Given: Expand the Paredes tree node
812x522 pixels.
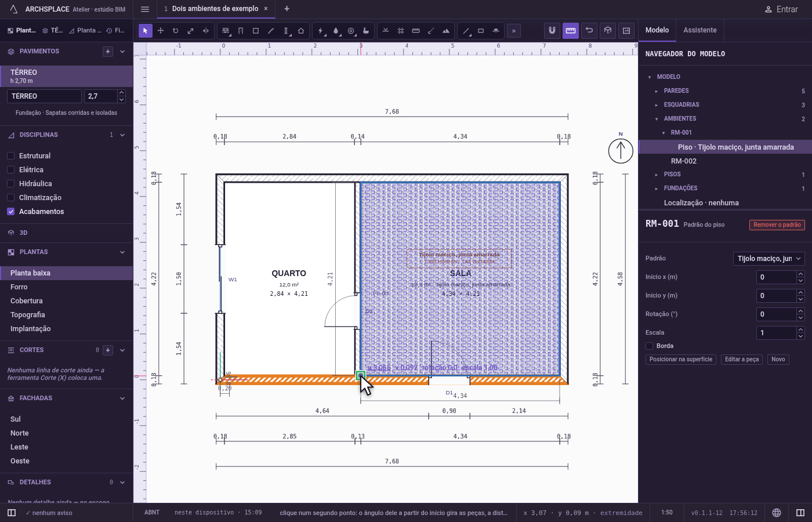Looking at the screenshot, I should click(657, 91).
